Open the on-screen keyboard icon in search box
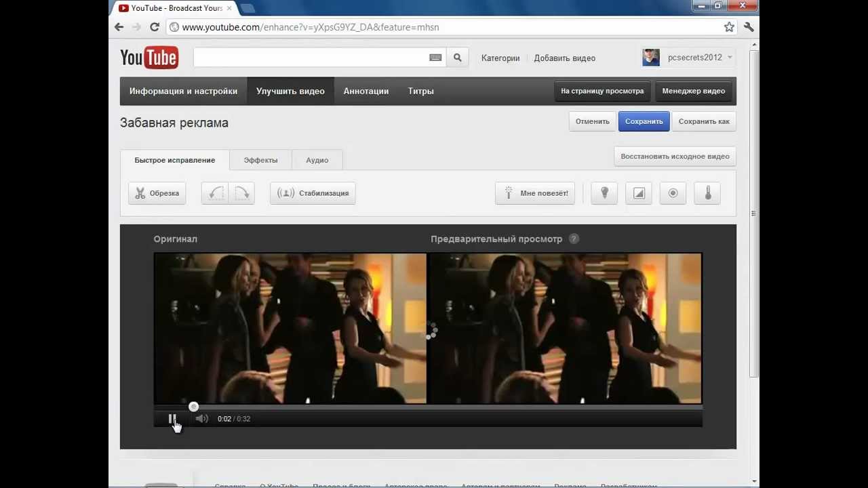The height and width of the screenshot is (488, 868). (435, 58)
